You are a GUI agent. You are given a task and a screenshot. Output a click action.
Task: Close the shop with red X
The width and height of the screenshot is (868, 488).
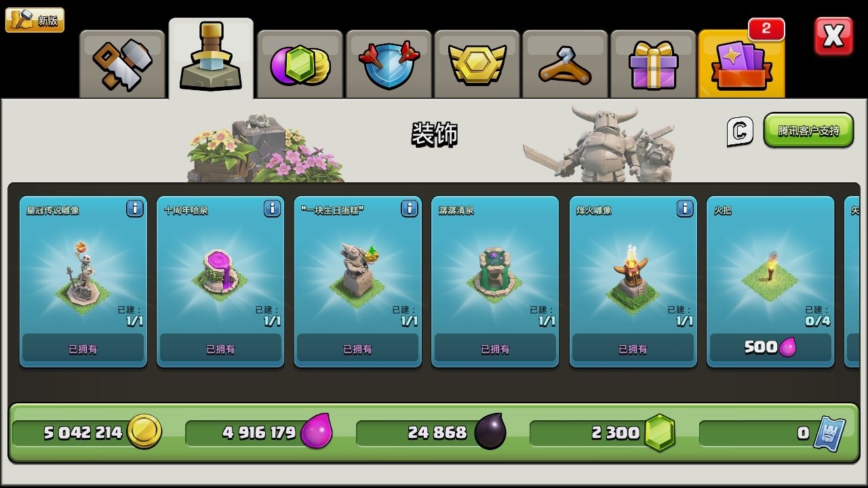coord(833,36)
